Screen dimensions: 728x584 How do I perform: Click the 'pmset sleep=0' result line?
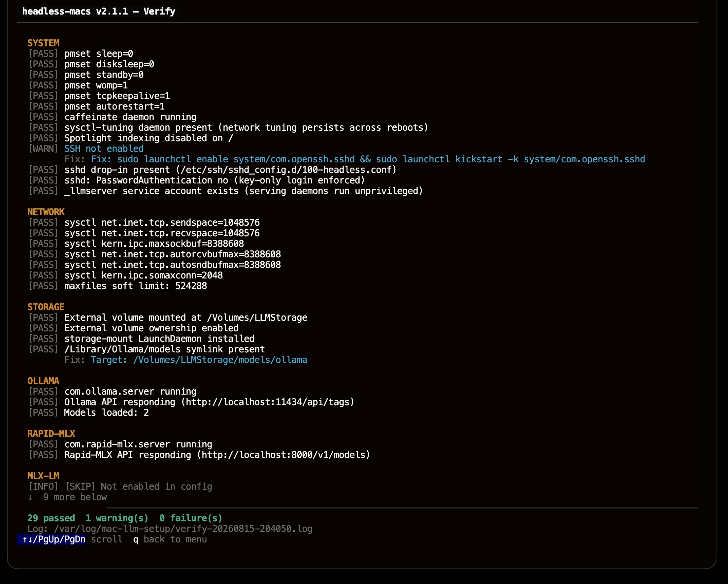coord(99,54)
